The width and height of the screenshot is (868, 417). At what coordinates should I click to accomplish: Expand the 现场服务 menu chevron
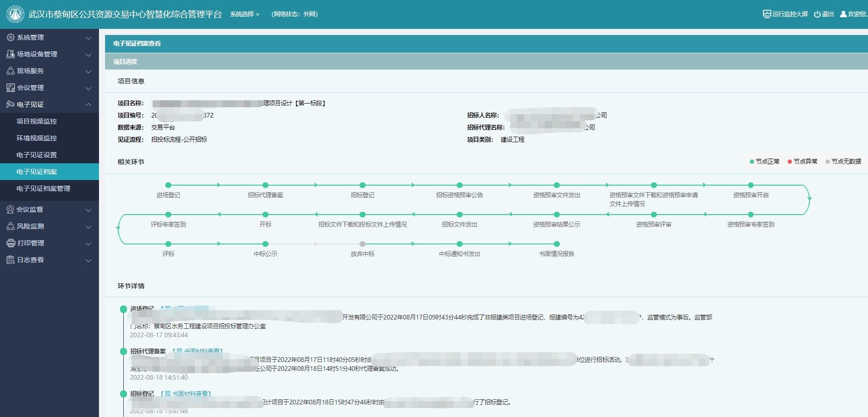click(88, 71)
